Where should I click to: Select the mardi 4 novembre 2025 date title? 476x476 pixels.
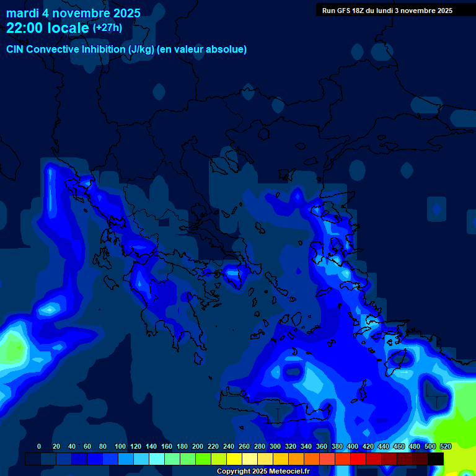pos(73,13)
